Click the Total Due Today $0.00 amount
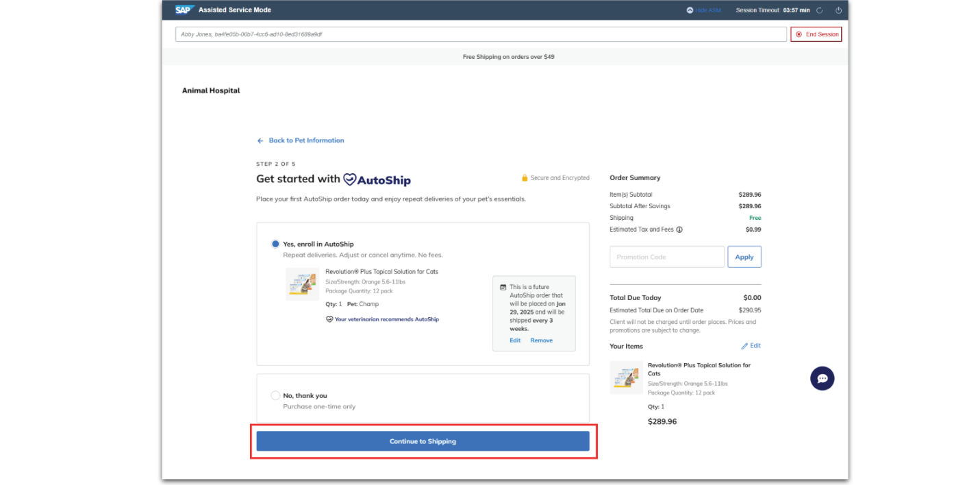Viewport: 980px width, 485px height. [752, 298]
